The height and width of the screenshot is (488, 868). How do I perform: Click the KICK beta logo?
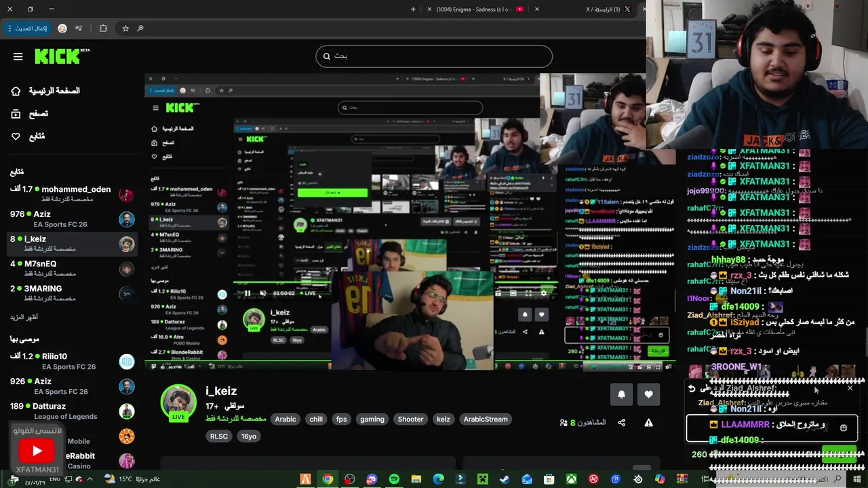(x=62, y=56)
